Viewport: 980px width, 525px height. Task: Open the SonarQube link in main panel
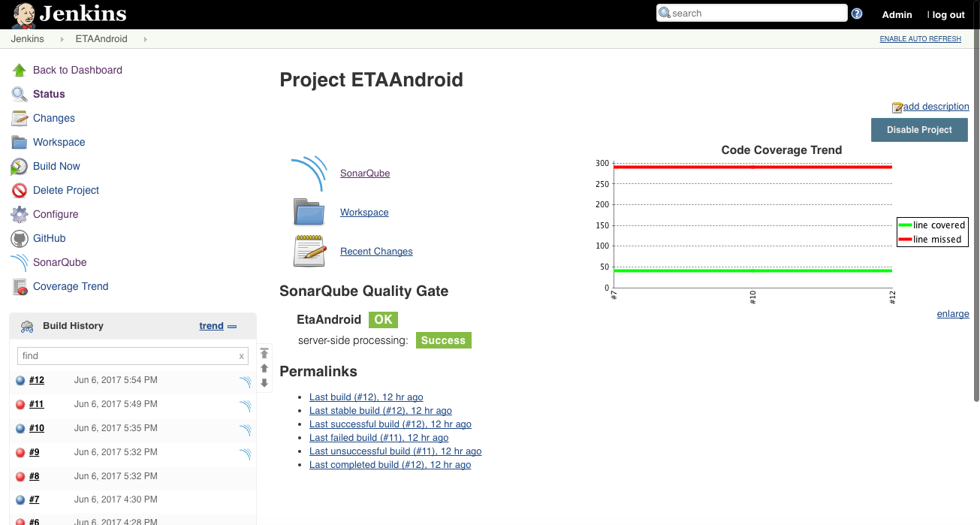click(x=365, y=173)
